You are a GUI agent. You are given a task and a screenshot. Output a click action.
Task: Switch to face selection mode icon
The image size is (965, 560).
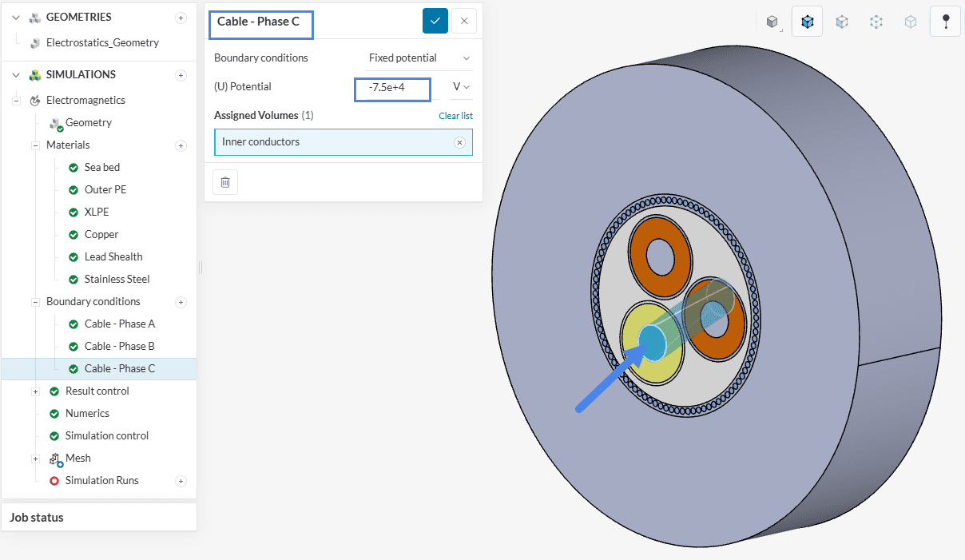pyautogui.click(x=842, y=22)
